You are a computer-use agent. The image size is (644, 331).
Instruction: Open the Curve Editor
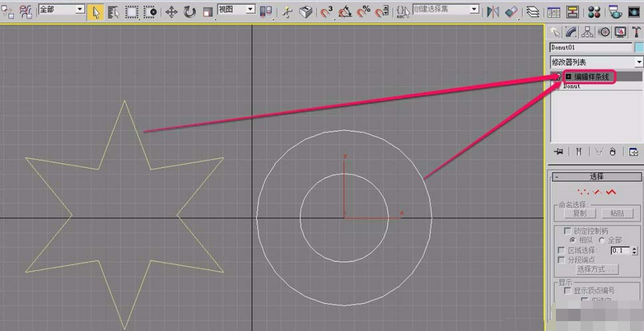pos(553,12)
